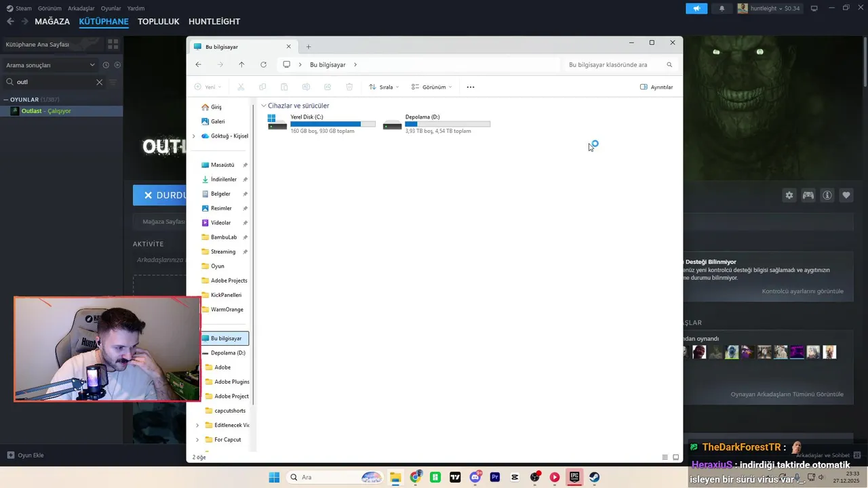Click the Bu bilgisayar klasöründe ara search box
The width and height of the screenshot is (868, 488).
coord(619,64)
